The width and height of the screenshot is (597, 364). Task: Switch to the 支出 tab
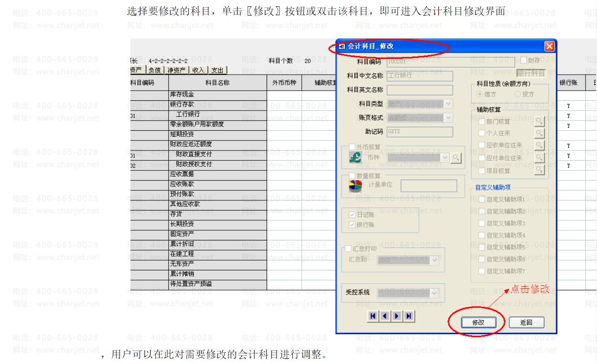(x=217, y=70)
